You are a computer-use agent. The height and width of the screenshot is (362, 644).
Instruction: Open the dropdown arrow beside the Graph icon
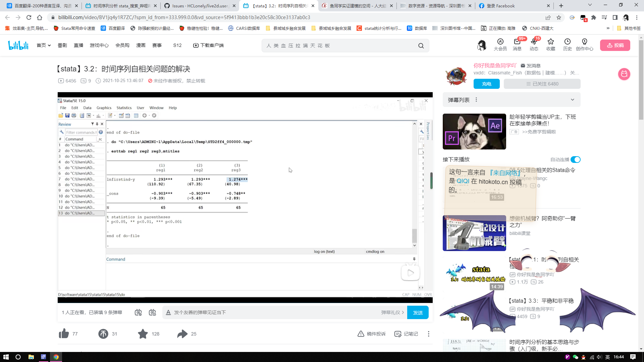[103, 115]
